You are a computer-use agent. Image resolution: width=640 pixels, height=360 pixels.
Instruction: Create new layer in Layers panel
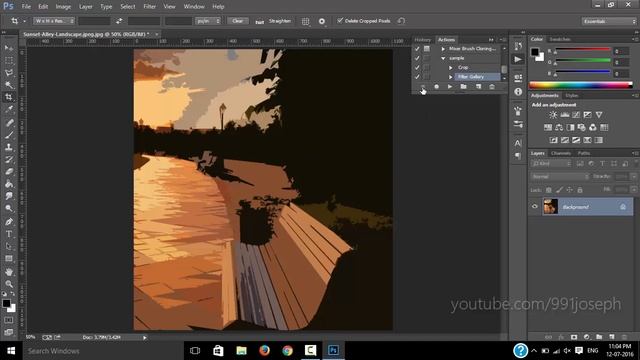[611, 337]
